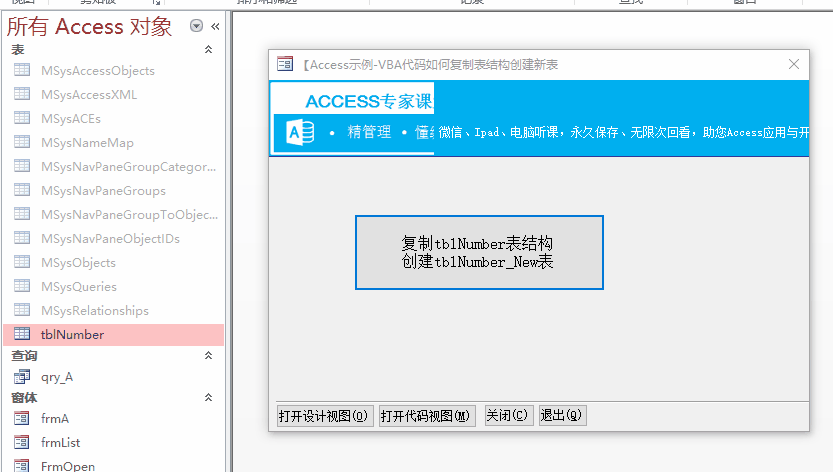Click the MSysNavPaneGroups table icon

[22, 190]
